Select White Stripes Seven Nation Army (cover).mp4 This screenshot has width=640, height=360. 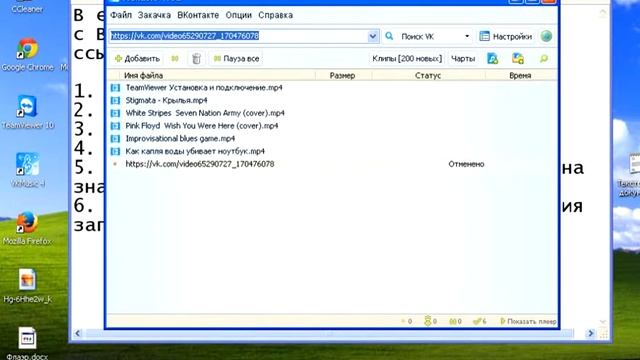point(205,113)
